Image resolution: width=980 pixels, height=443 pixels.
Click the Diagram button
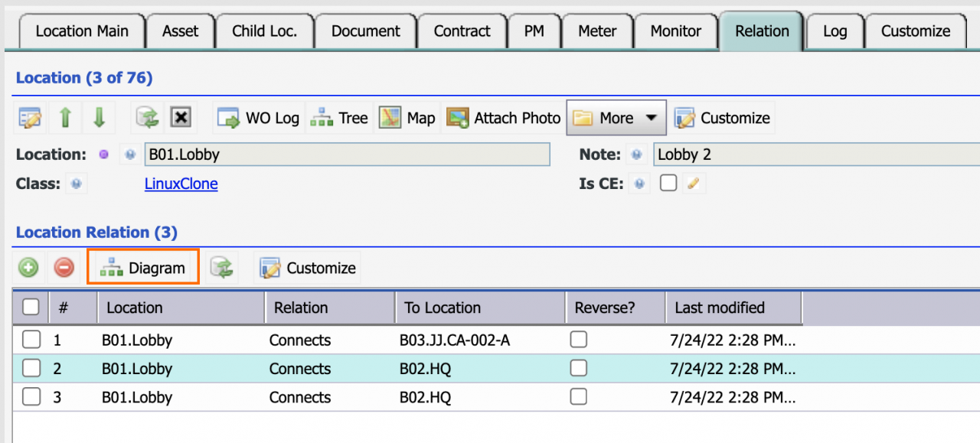pyautogui.click(x=144, y=268)
